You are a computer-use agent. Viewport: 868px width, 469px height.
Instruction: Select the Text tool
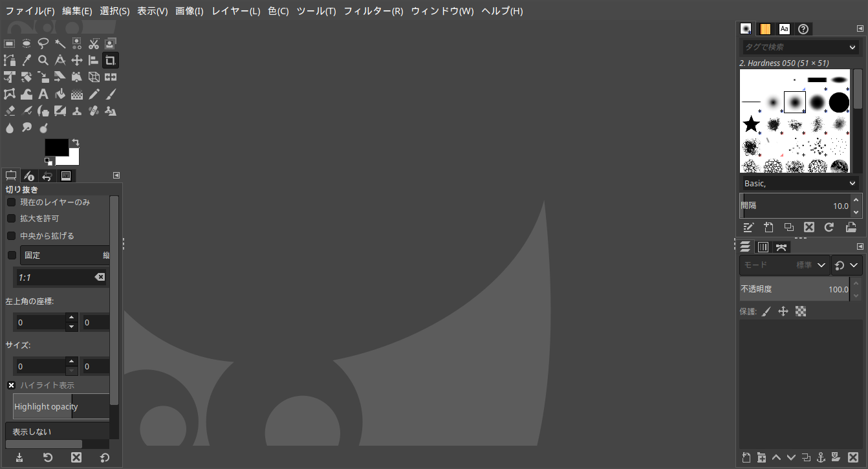tap(43, 94)
